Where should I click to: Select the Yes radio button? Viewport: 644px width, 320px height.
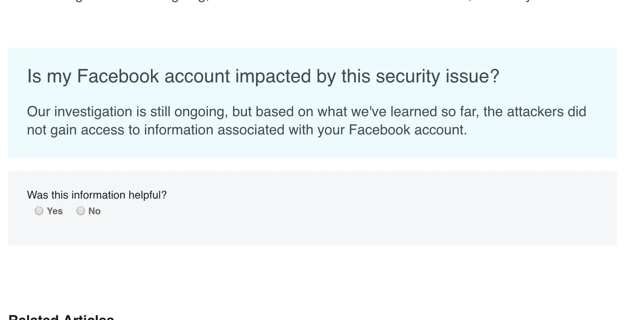39,211
